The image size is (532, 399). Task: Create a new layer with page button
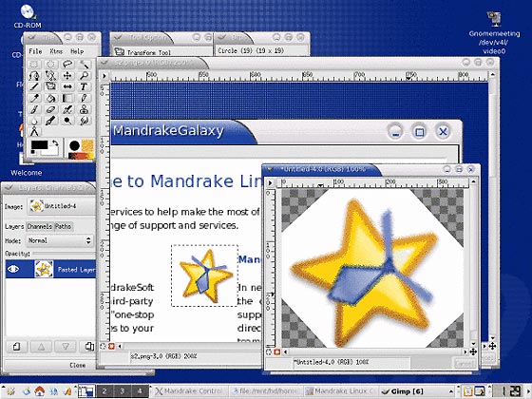(x=17, y=347)
